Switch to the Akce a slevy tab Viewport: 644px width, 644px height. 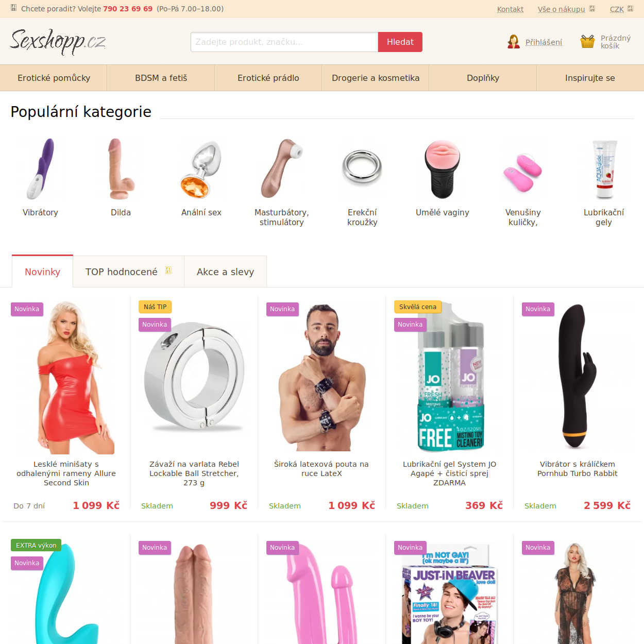(225, 272)
